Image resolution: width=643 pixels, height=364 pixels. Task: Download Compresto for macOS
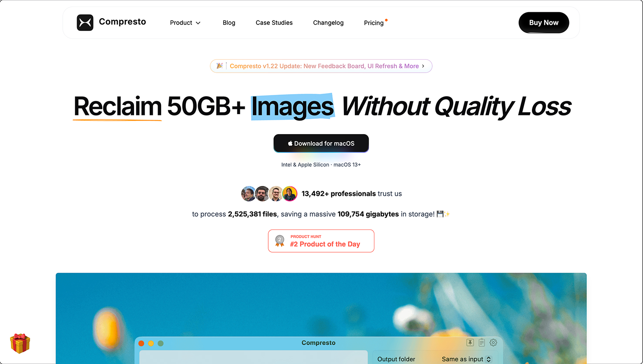pos(321,143)
